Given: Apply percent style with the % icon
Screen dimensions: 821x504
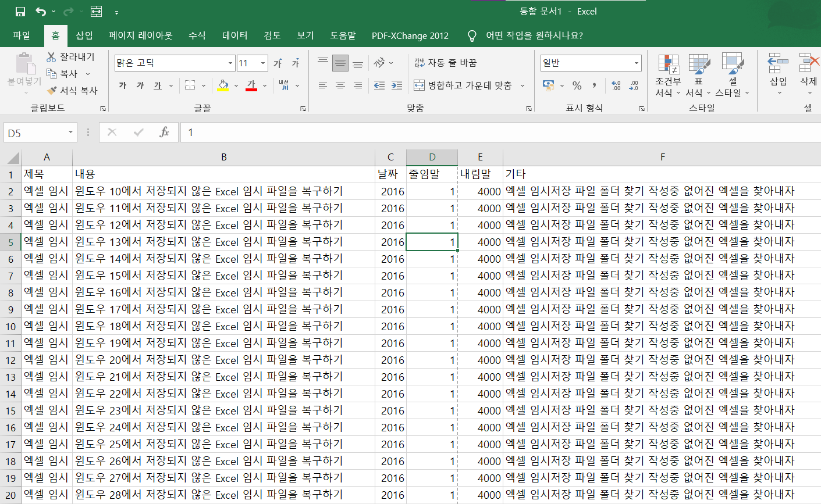Looking at the screenshot, I should pyautogui.click(x=576, y=85).
